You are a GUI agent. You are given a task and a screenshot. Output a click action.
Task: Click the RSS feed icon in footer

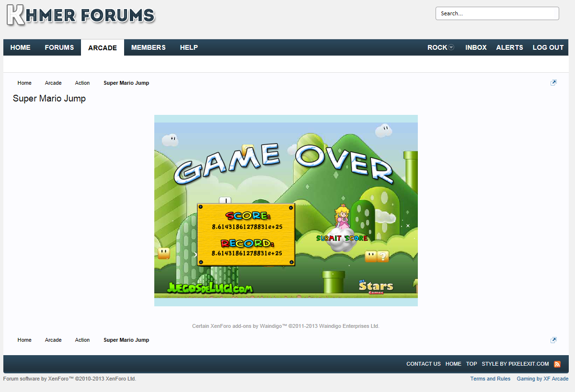557,364
